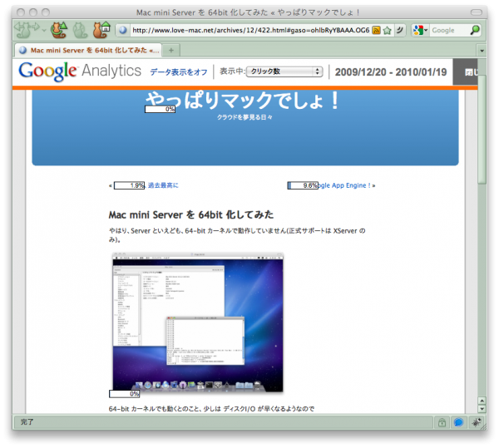Open a new tab with plus button
499x448 pixels.
point(171,50)
